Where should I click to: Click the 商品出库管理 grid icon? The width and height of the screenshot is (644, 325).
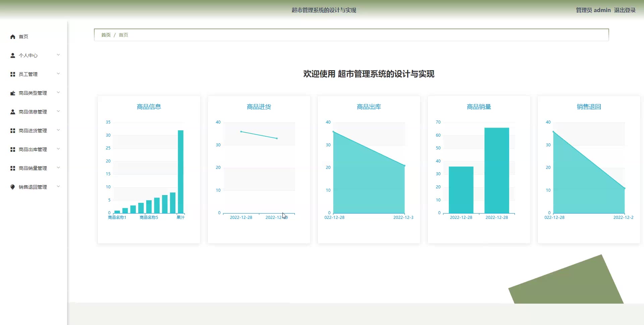[13, 149]
